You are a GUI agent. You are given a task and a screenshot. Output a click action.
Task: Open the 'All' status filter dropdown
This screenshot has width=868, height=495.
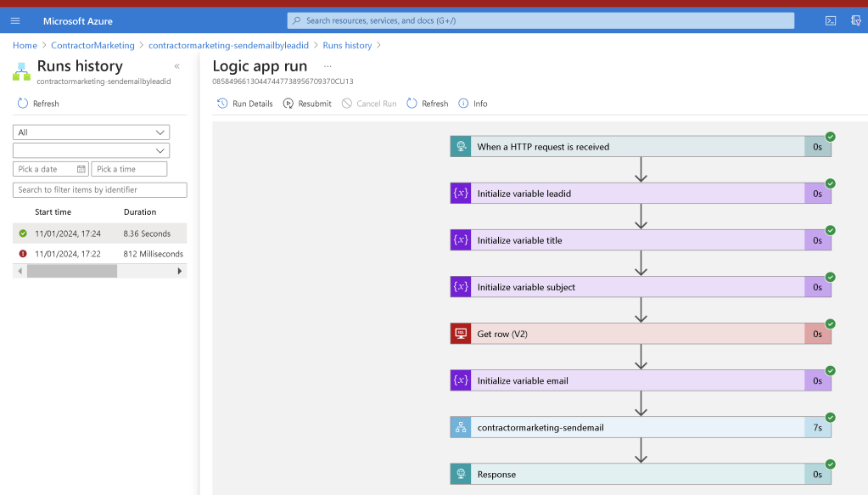pyautogui.click(x=92, y=132)
